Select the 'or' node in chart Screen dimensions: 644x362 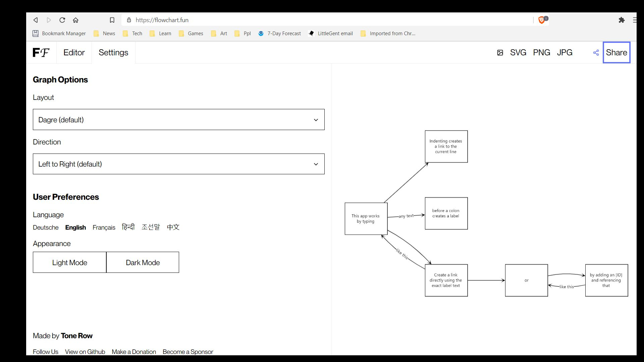526,280
